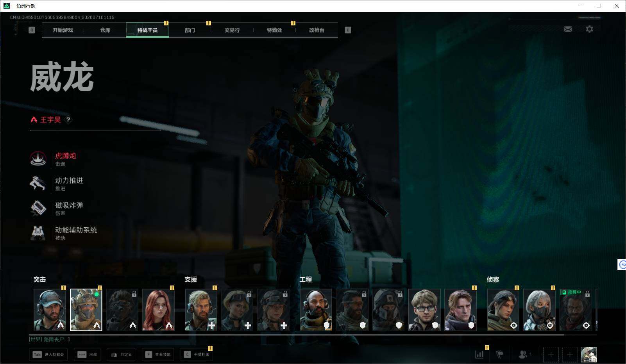Select the locked masked third 工程 operator
626x364 pixels.
388,310
